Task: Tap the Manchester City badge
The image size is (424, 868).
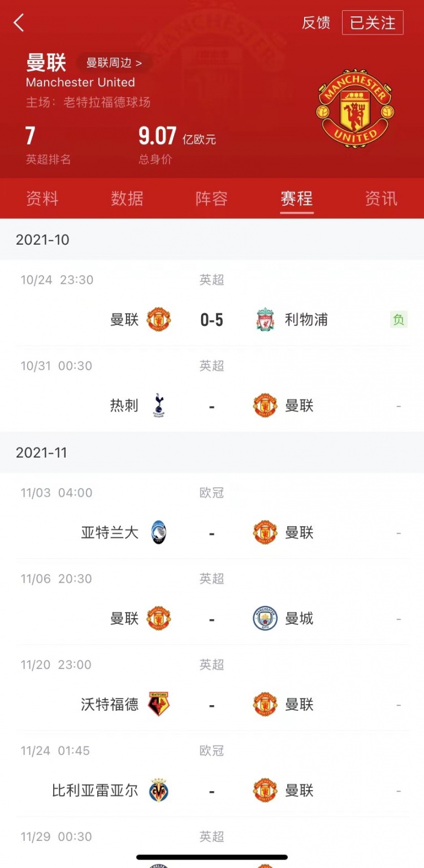Action: [x=265, y=619]
